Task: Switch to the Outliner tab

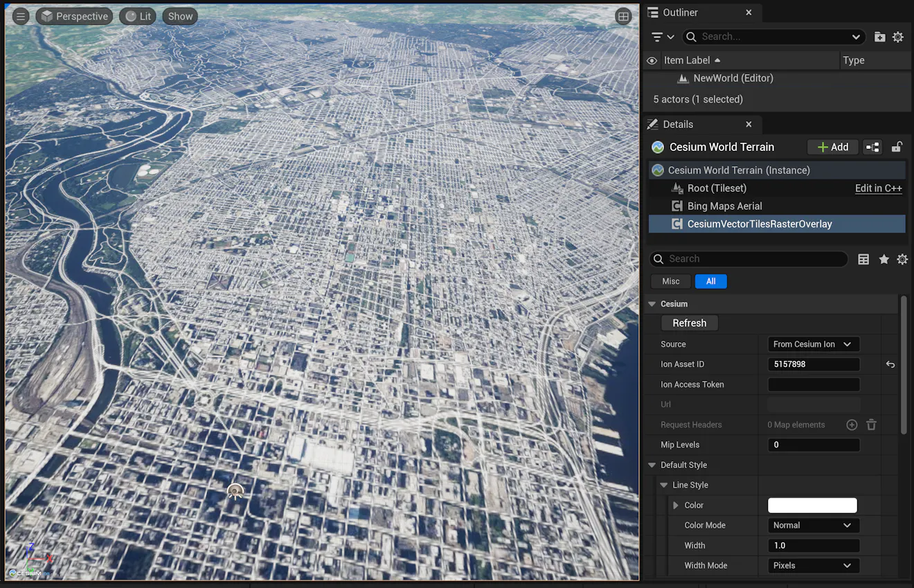Action: 680,12
